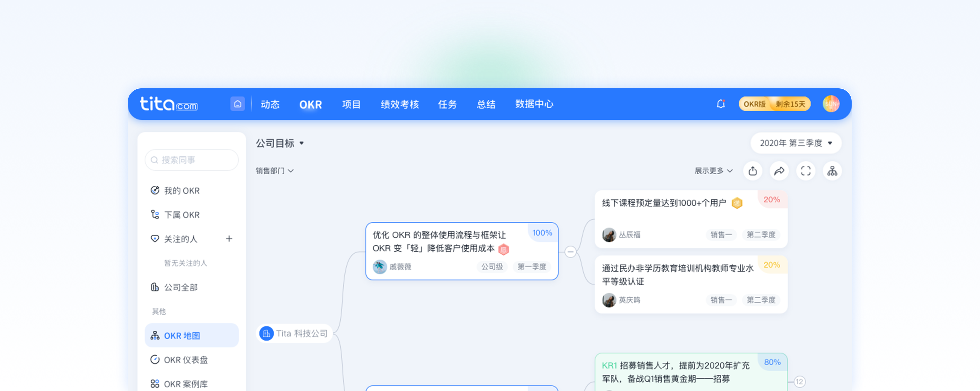The image size is (980, 391).
Task: Click the OKR 案例库 grid icon
Action: 155,383
